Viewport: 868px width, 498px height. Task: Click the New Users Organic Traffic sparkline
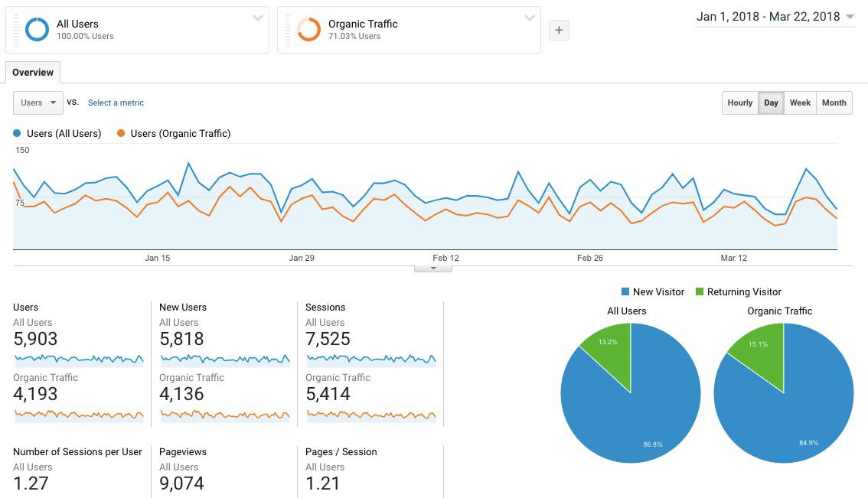[x=224, y=415]
